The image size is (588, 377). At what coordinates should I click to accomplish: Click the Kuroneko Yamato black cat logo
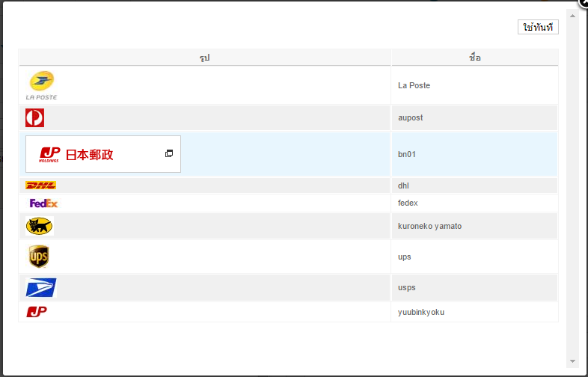pos(40,226)
